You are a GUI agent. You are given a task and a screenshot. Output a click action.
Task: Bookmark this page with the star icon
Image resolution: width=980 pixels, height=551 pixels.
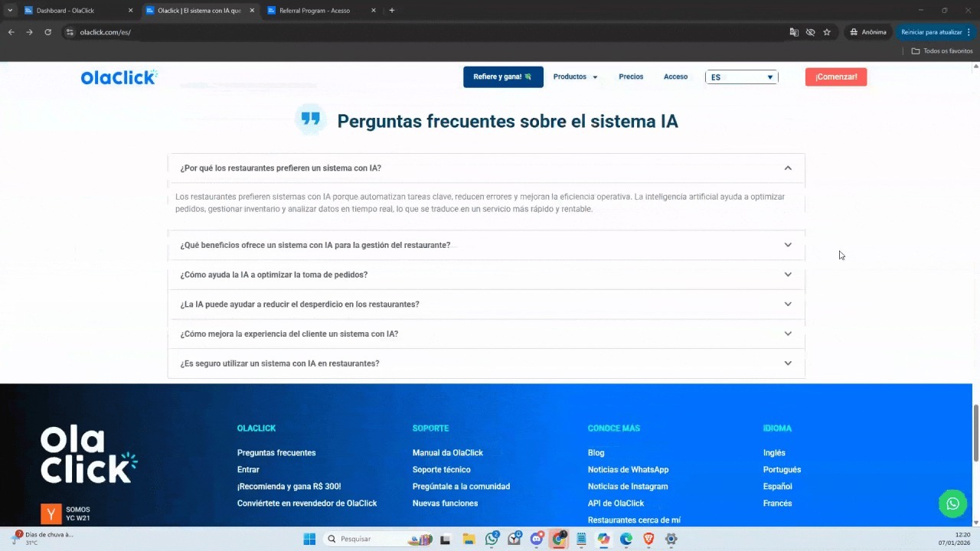click(827, 32)
